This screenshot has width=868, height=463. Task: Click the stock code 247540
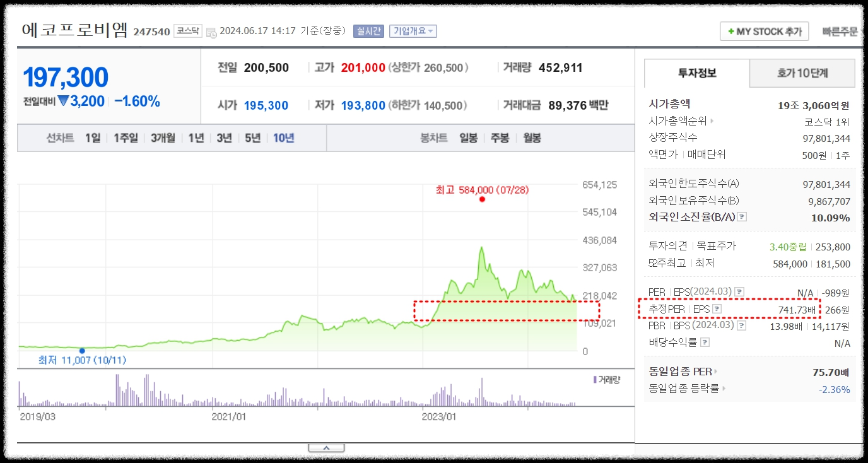click(151, 32)
